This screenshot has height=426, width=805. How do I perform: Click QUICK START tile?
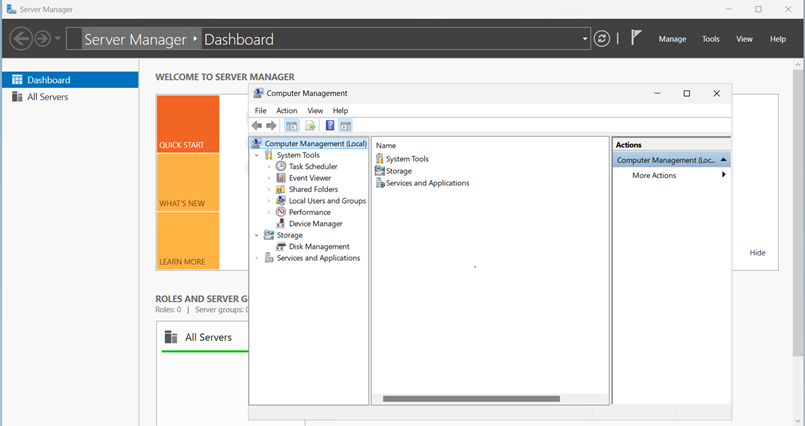188,124
